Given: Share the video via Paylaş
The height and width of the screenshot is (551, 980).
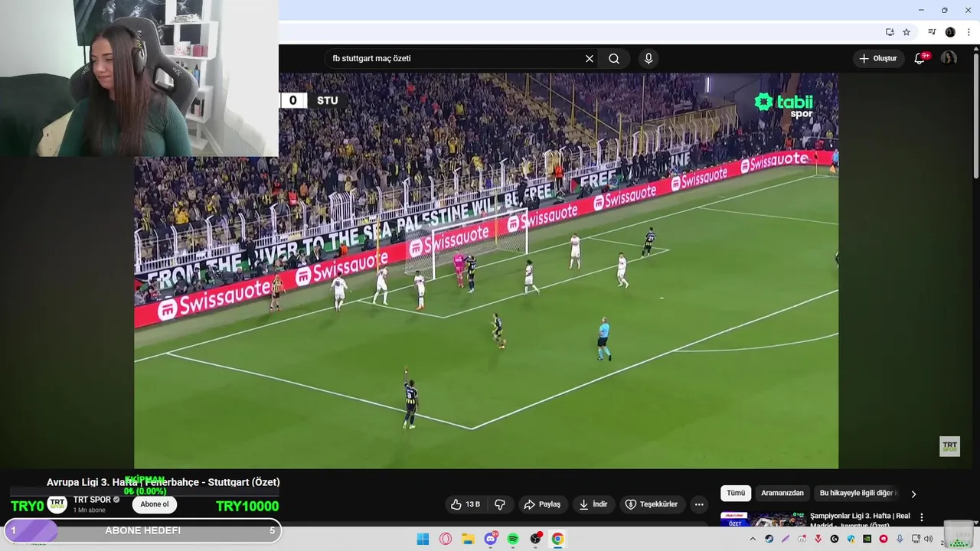Looking at the screenshot, I should coord(542,504).
